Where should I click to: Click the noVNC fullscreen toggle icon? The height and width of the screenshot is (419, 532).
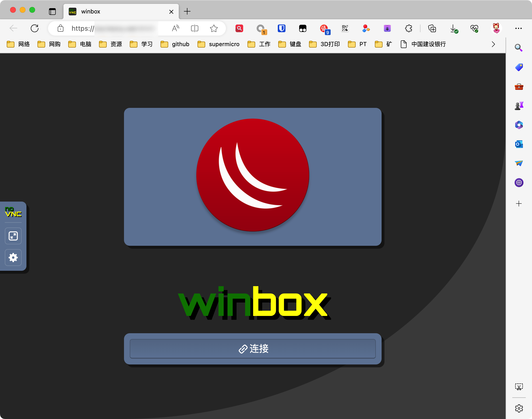(13, 236)
